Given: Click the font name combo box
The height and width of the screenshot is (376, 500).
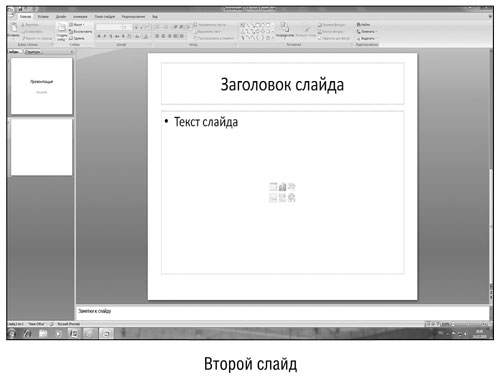Looking at the screenshot, I should (108, 27).
